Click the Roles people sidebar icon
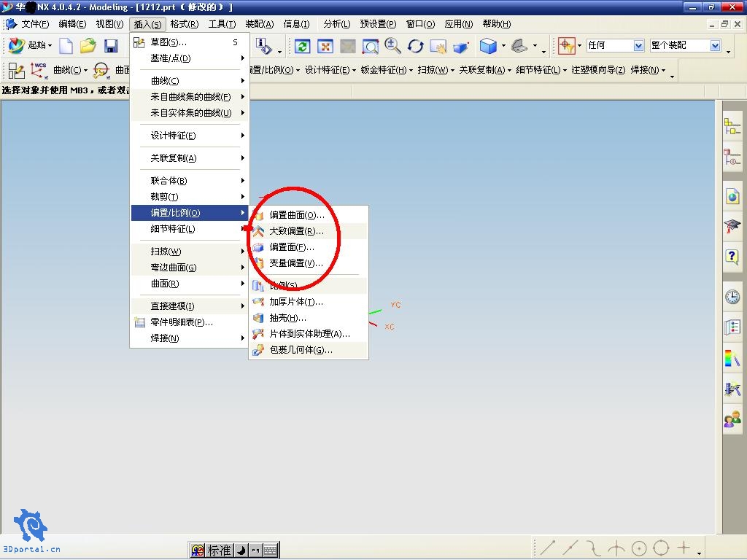The height and width of the screenshot is (560, 747). point(732,419)
